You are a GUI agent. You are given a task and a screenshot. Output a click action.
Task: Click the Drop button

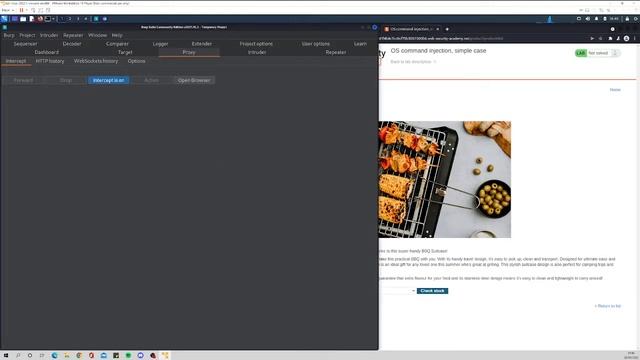(66, 80)
